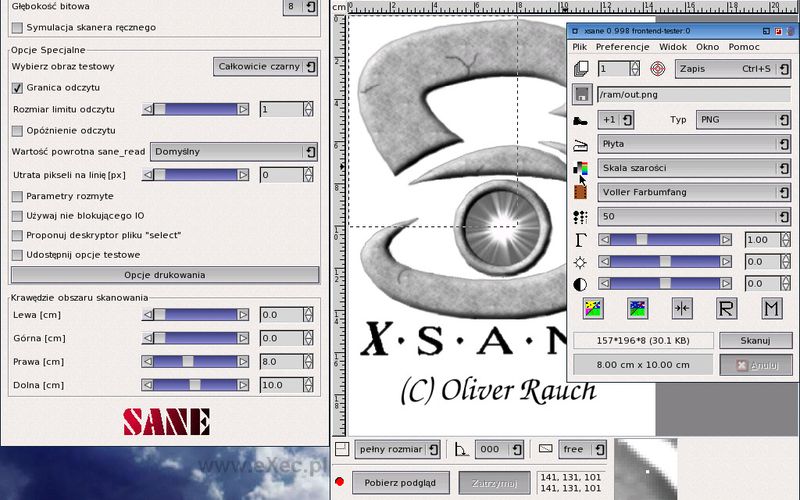The image size is (800, 500).
Task: Click the Rozmiar limitu odczytu value field
Action: click(x=282, y=109)
